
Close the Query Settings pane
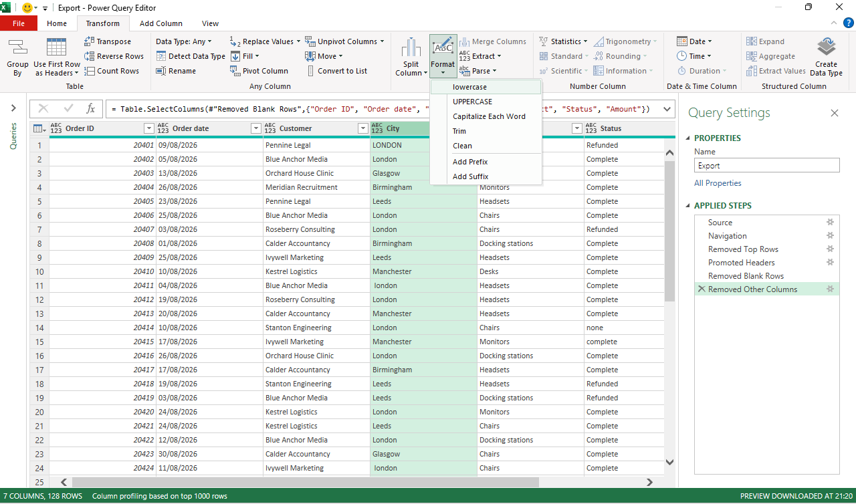coord(835,113)
